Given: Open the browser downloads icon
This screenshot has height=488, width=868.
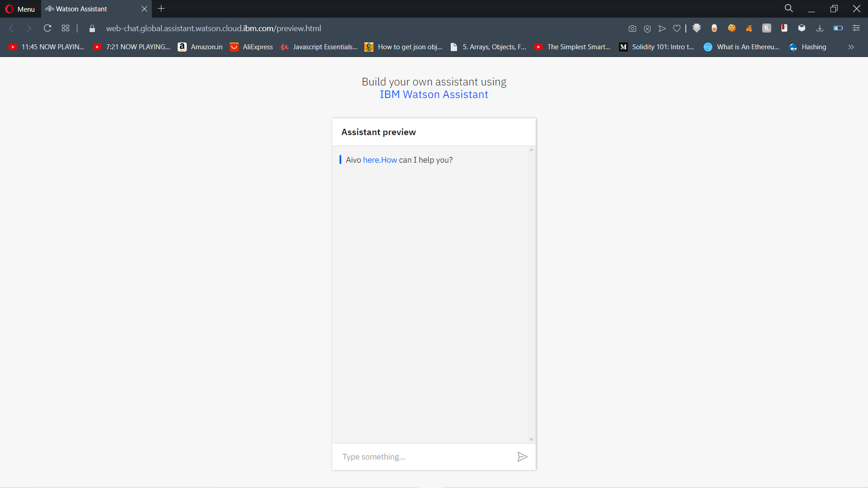Looking at the screenshot, I should pyautogui.click(x=820, y=28).
